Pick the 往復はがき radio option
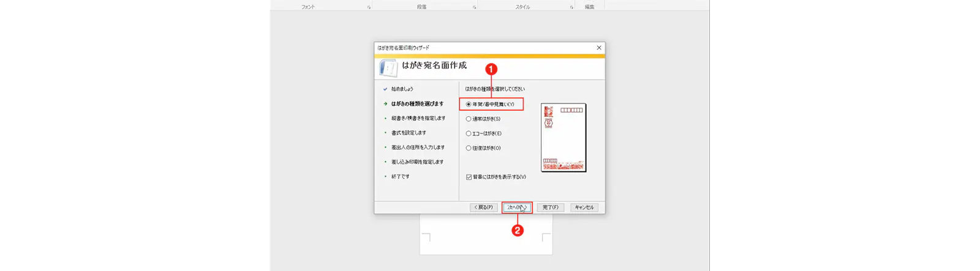 469,148
